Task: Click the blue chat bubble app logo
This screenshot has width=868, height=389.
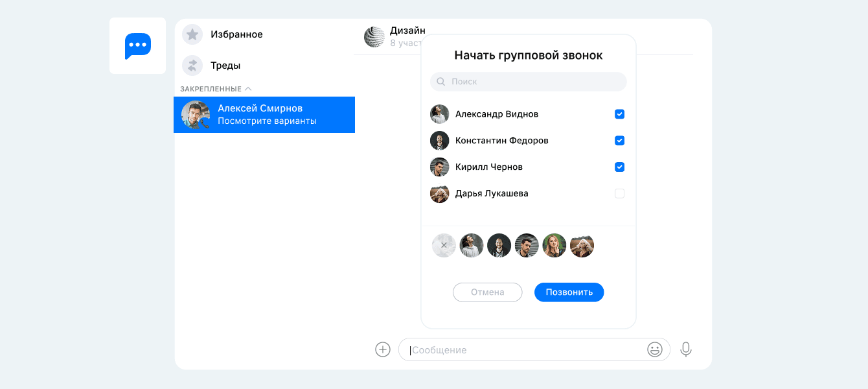Action: click(x=138, y=46)
